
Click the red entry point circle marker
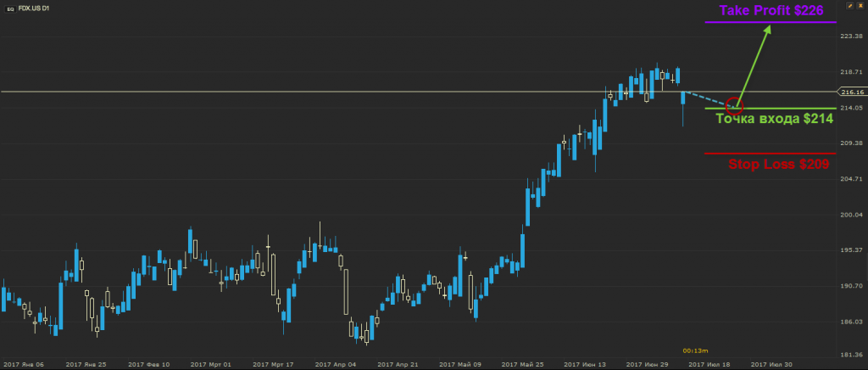(734, 106)
